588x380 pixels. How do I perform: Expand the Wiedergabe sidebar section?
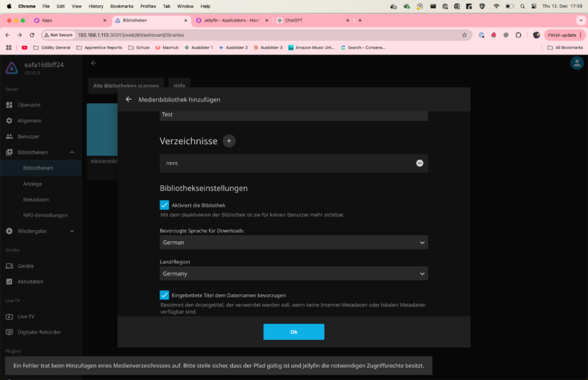[72, 231]
